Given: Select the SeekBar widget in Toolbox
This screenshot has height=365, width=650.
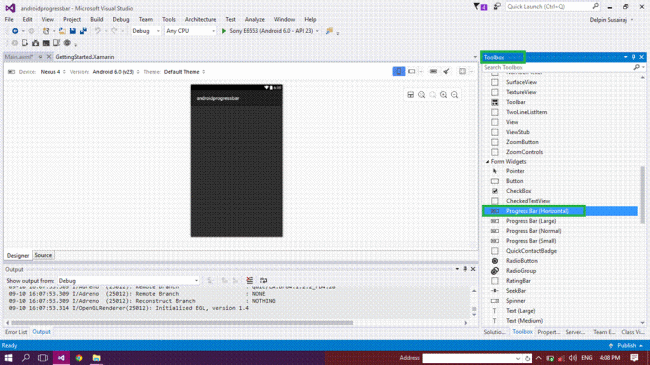Looking at the screenshot, I should coord(516,291).
